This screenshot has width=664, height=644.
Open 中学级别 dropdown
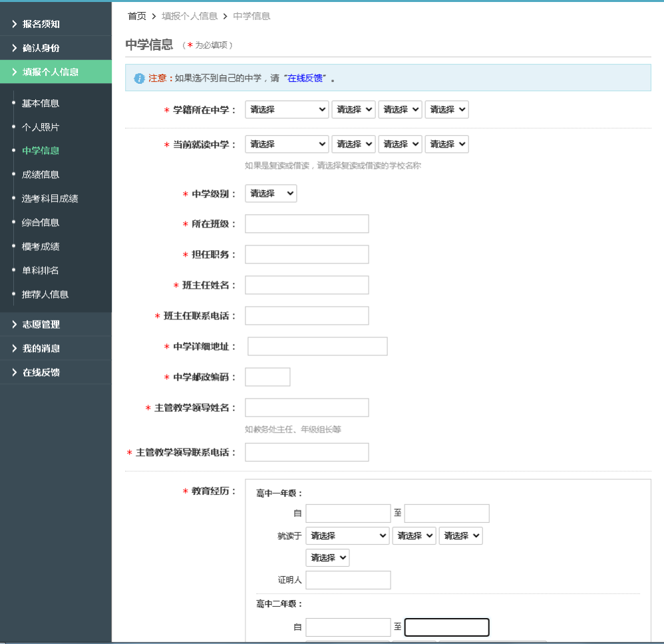[x=271, y=194]
